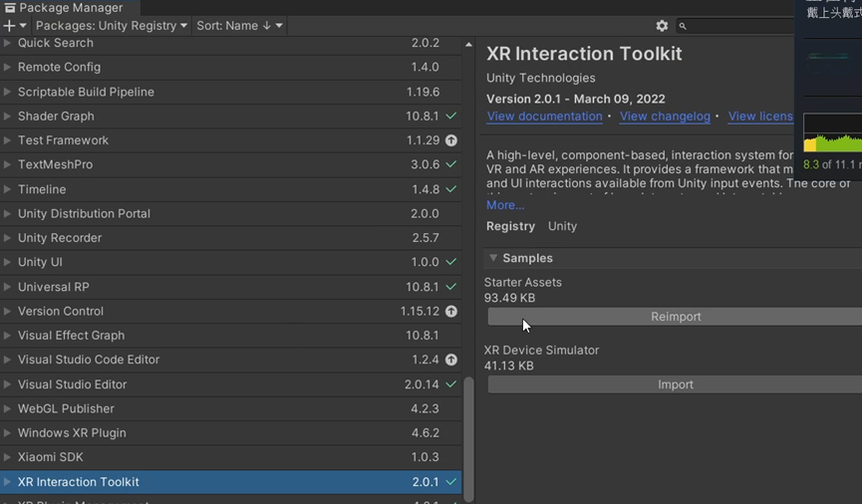Click the Quick Search version 2.0.2
This screenshot has height=504, width=862.
click(x=426, y=43)
